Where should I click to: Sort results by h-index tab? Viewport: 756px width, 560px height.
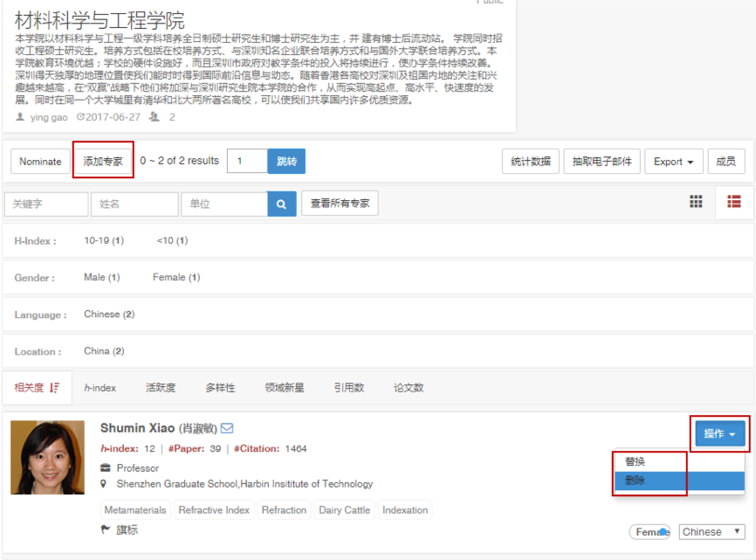(100, 388)
